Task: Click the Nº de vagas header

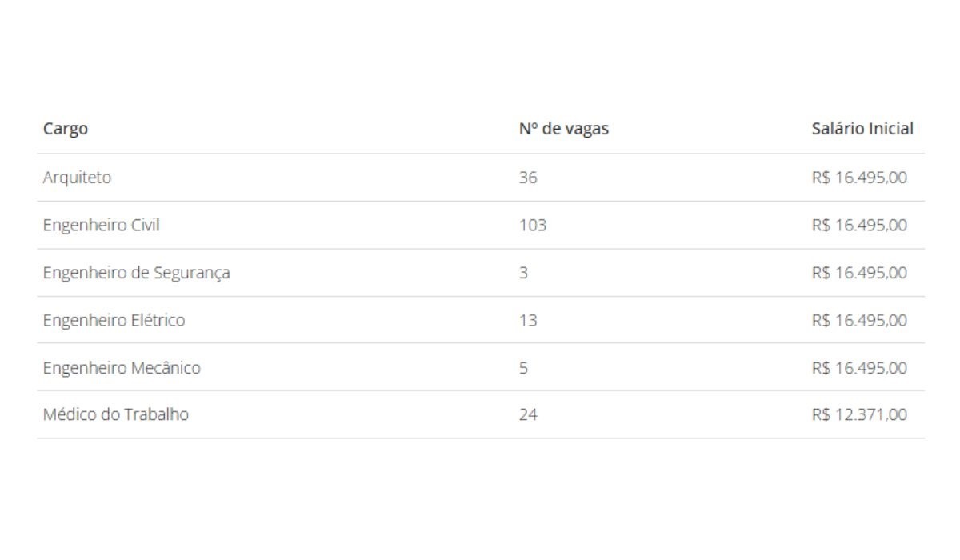Action: point(563,129)
